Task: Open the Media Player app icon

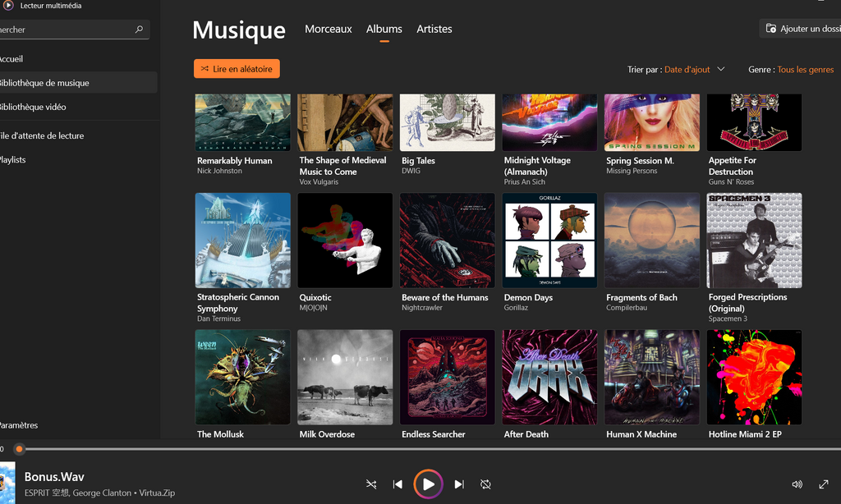Action: click(x=8, y=6)
